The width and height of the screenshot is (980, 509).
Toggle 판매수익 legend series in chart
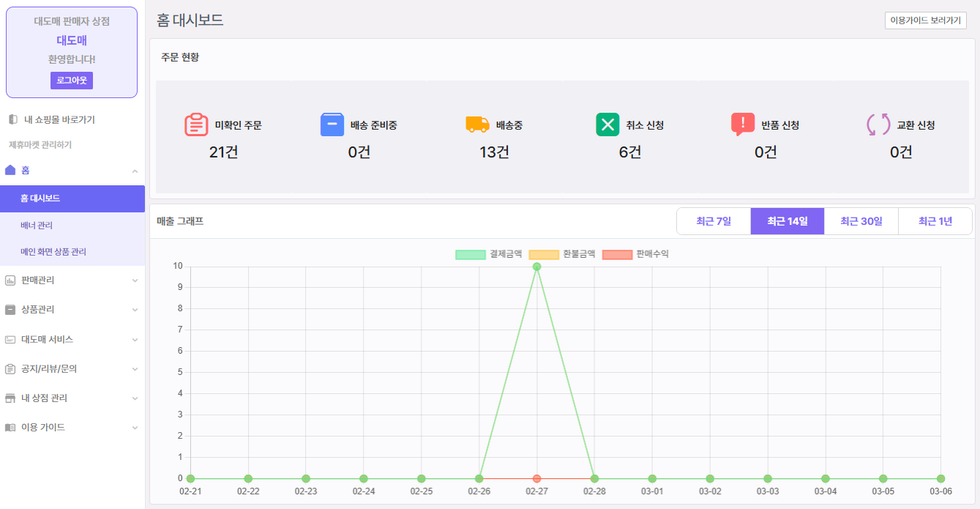pos(635,254)
